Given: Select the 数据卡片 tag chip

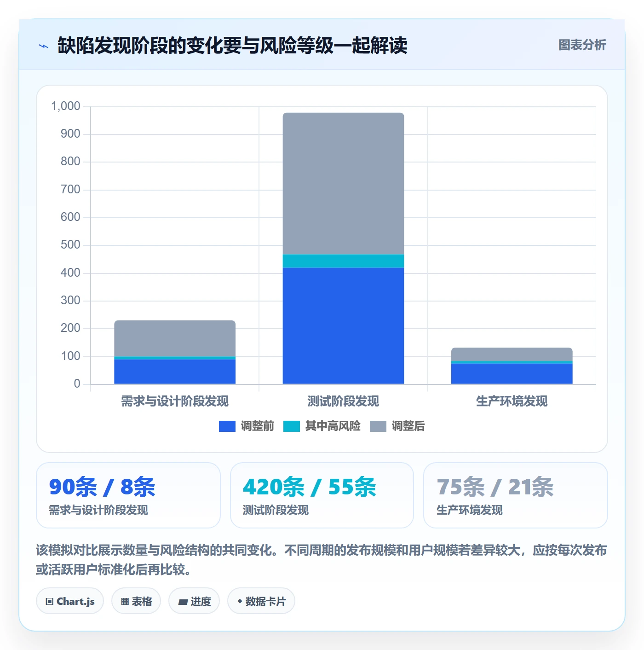Looking at the screenshot, I should point(261,601).
